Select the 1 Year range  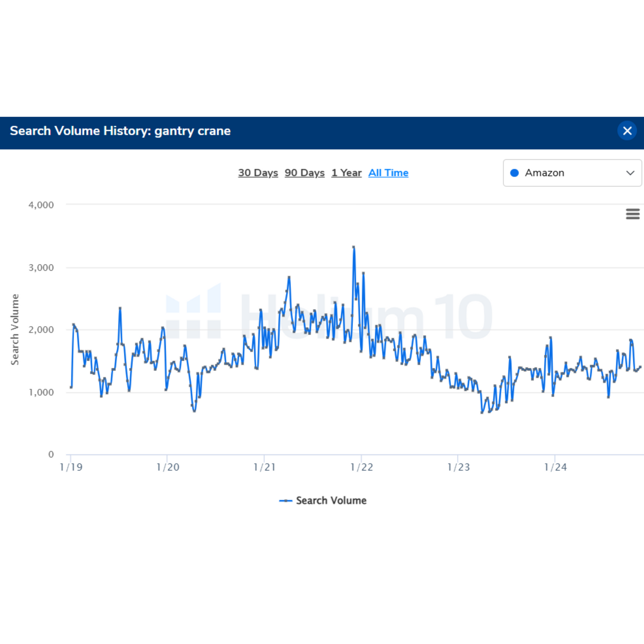(x=346, y=173)
